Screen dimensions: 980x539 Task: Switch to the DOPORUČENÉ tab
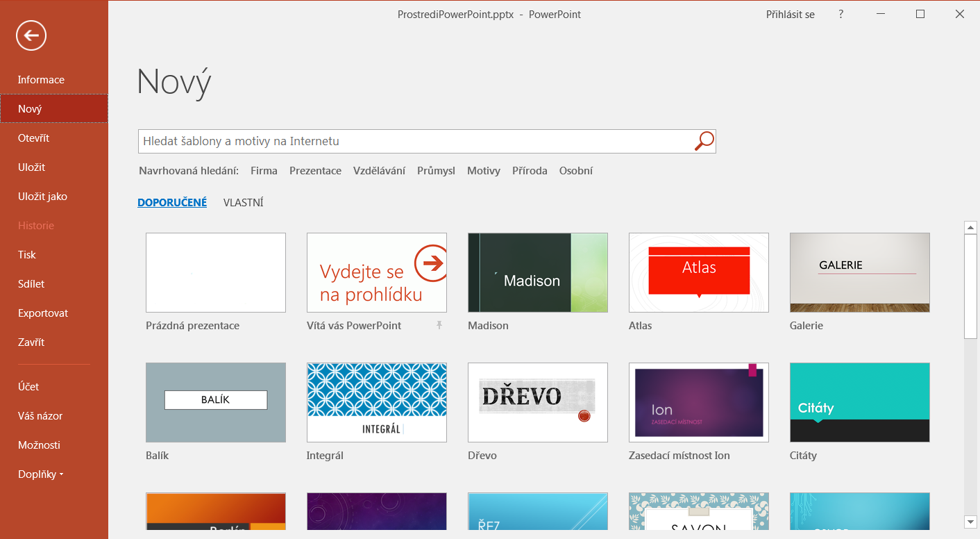[172, 203]
